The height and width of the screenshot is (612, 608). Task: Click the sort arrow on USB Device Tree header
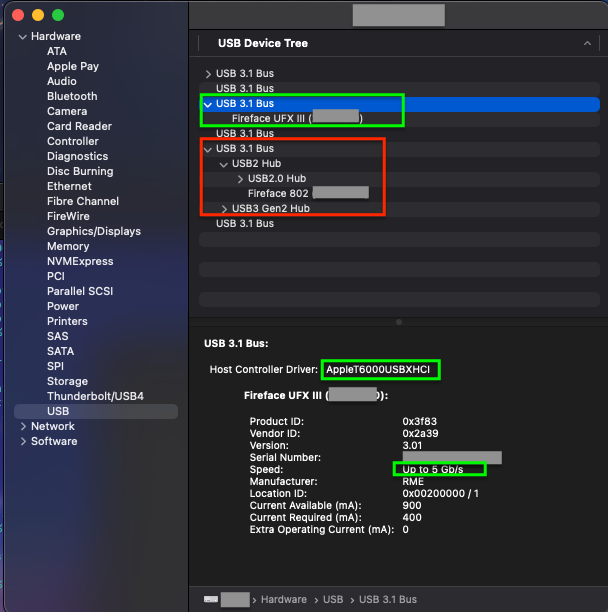(x=587, y=43)
